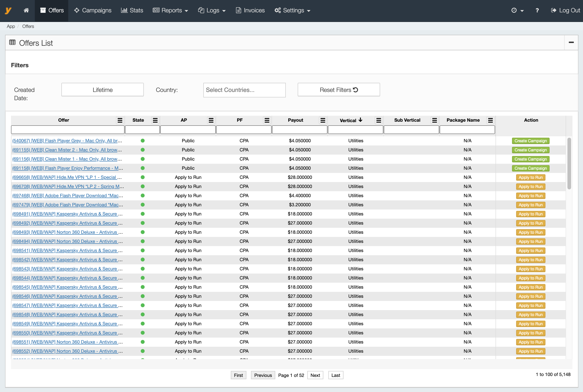
Task: Click App in the breadcrumb
Action: coord(11,26)
